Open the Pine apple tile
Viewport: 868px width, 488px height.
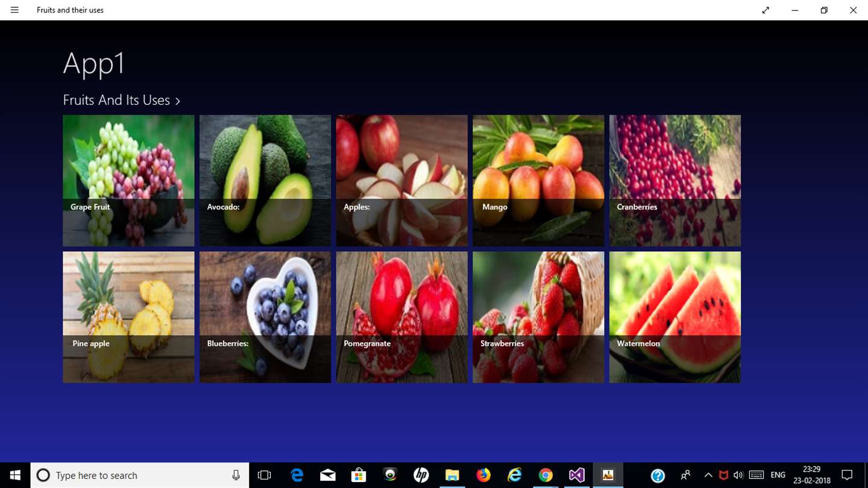[128, 317]
